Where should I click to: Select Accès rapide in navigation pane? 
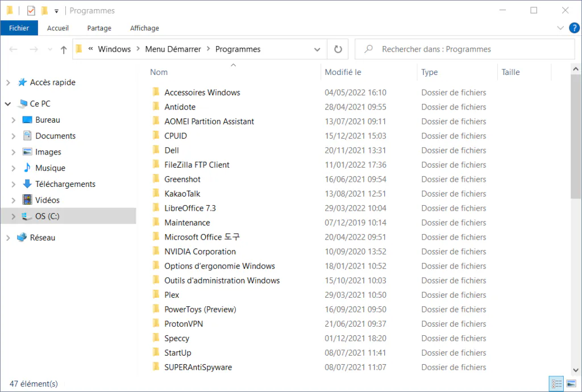click(53, 82)
